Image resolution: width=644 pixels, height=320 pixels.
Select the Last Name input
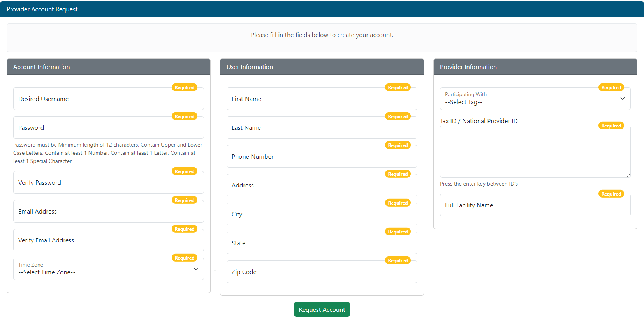(322, 127)
